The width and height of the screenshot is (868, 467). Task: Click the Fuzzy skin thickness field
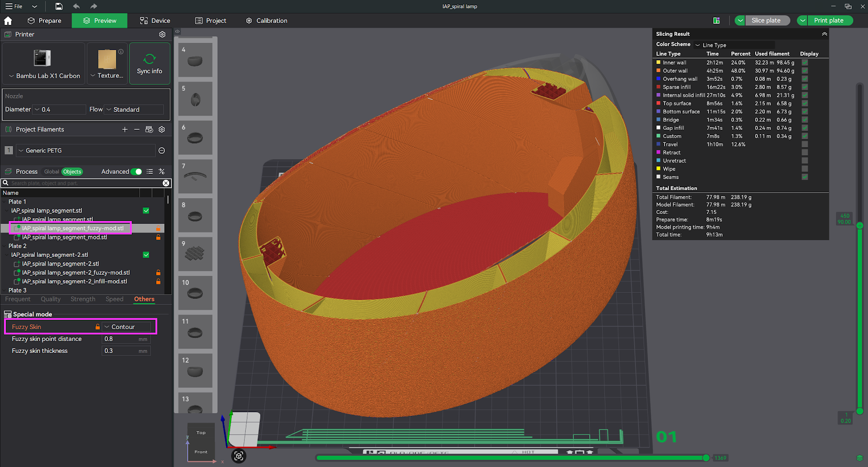(x=126, y=351)
